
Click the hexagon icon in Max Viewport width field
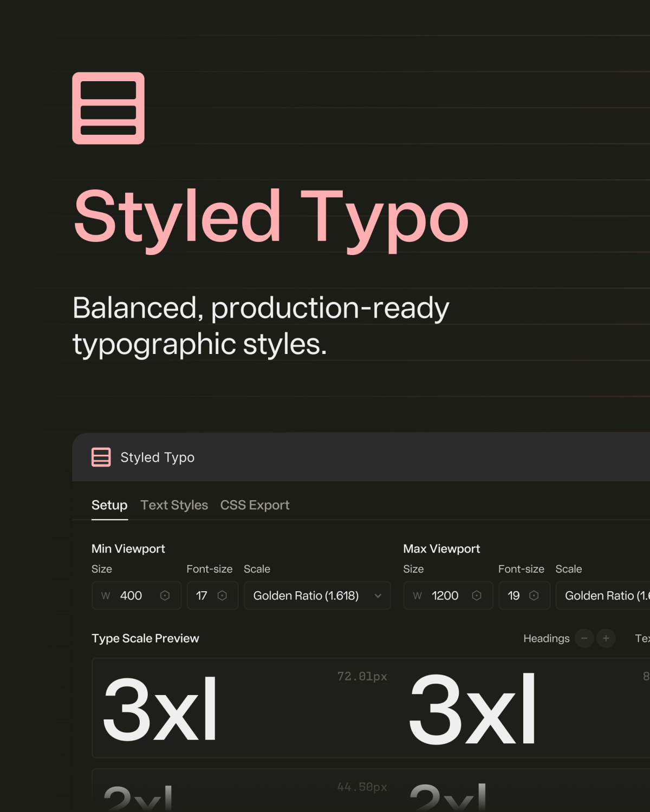coord(477,595)
